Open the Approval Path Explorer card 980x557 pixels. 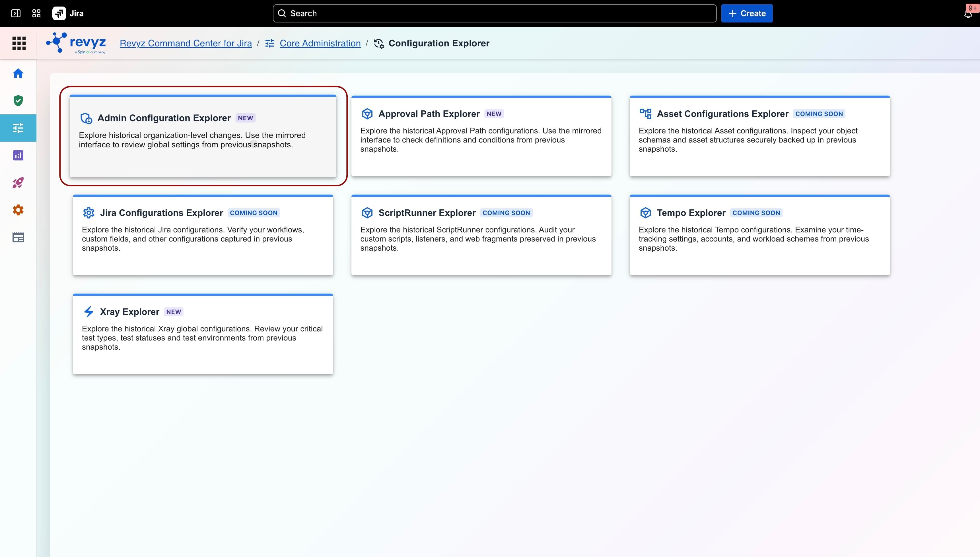(x=481, y=136)
